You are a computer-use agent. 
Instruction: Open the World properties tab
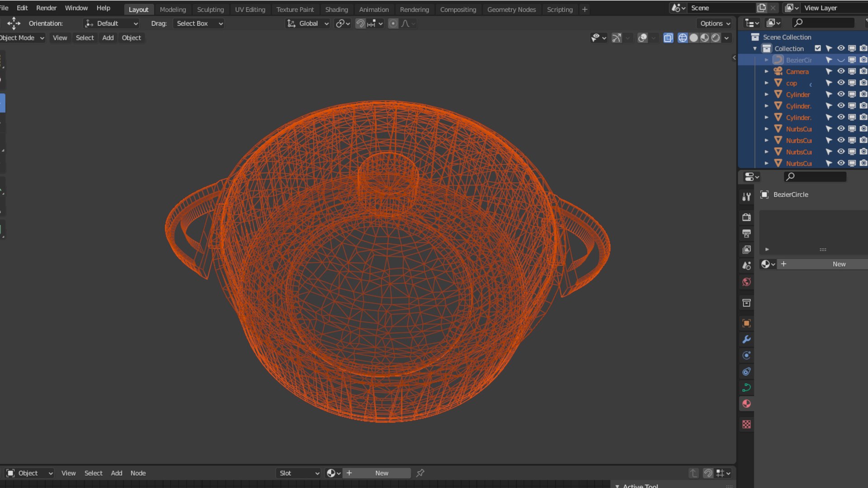coord(746,282)
